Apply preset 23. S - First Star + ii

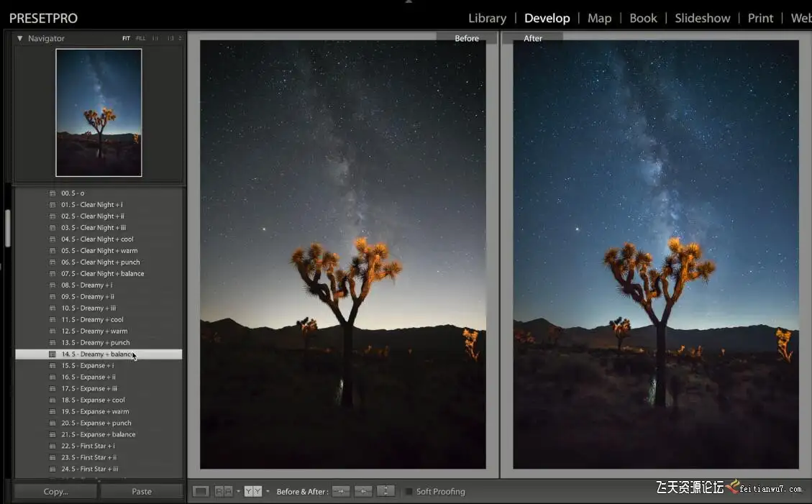[x=99, y=457]
